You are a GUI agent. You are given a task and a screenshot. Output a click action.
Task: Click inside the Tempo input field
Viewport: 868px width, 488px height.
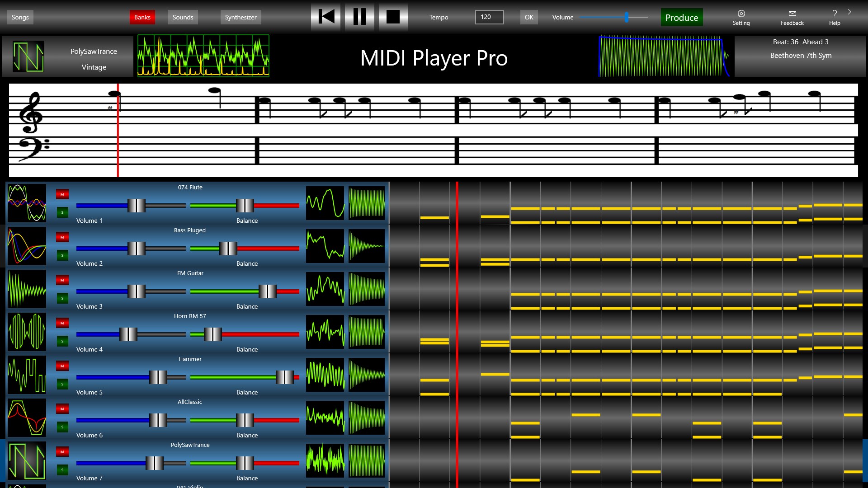[489, 17]
